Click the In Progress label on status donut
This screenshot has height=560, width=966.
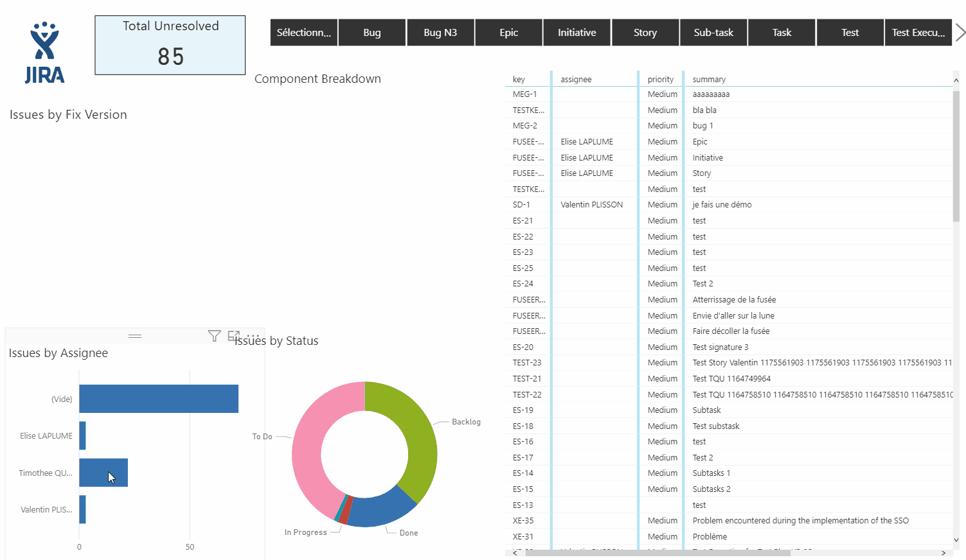pyautogui.click(x=306, y=532)
